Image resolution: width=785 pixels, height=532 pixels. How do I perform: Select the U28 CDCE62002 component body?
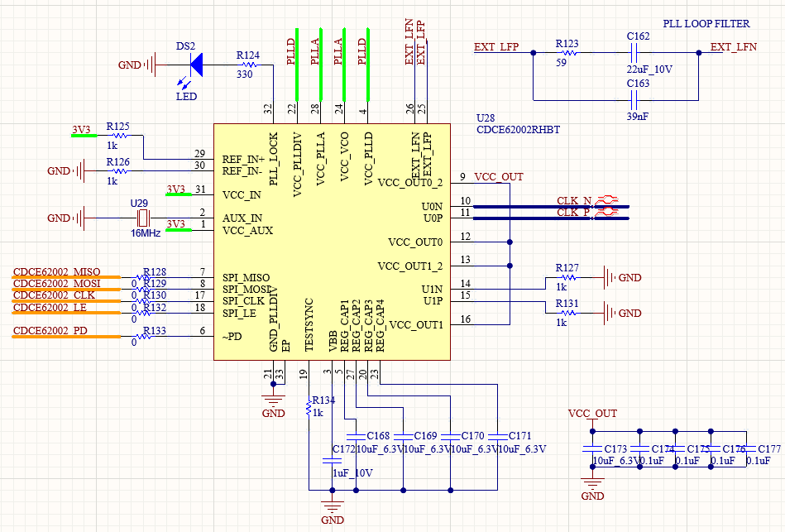(x=332, y=242)
